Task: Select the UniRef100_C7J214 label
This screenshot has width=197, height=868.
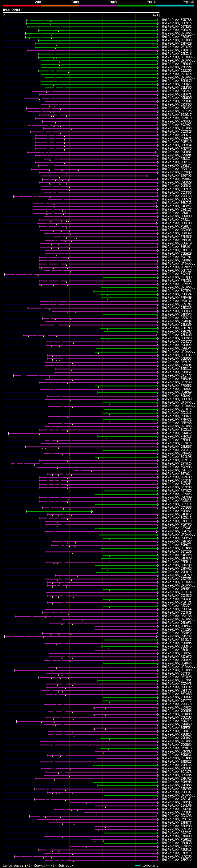Action: [176, 220]
